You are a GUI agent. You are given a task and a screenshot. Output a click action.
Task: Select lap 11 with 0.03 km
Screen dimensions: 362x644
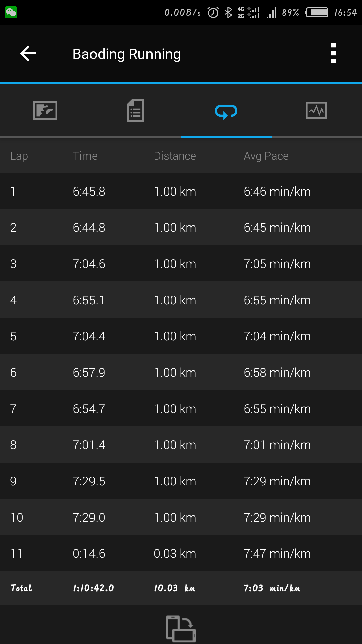[181, 553]
